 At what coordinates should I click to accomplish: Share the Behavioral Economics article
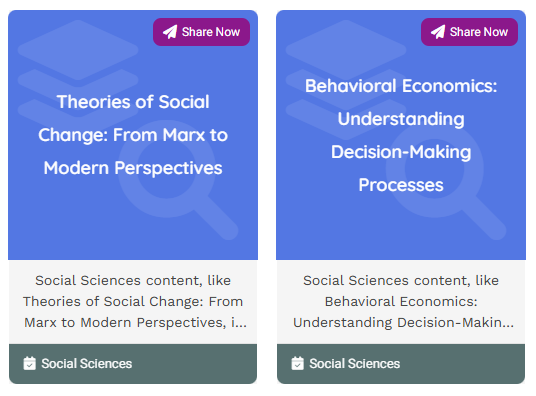pyautogui.click(x=469, y=32)
